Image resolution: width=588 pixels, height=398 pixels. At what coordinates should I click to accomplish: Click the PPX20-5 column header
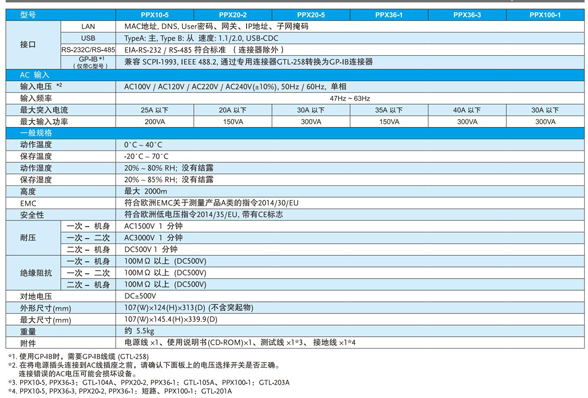click(311, 15)
